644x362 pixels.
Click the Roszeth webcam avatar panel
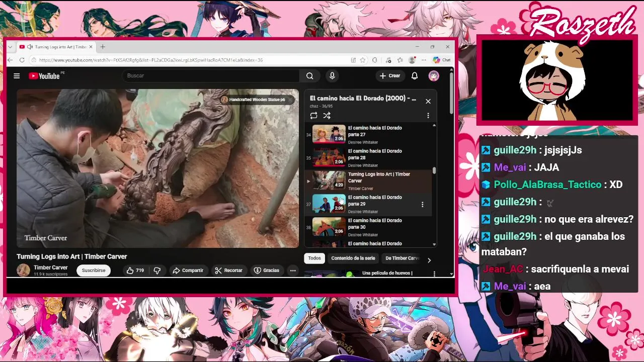click(557, 80)
